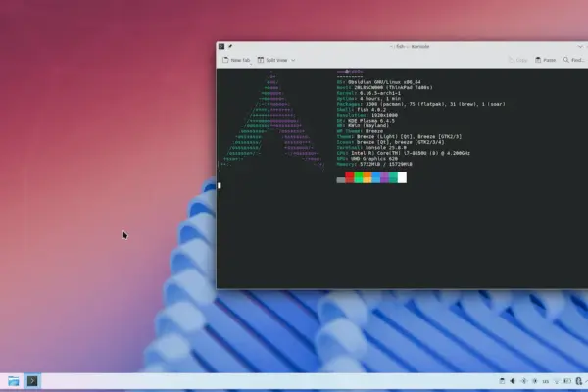Click the "Terminal: konsole" version line
Viewport: 588px width, 392px height.
click(x=371, y=148)
